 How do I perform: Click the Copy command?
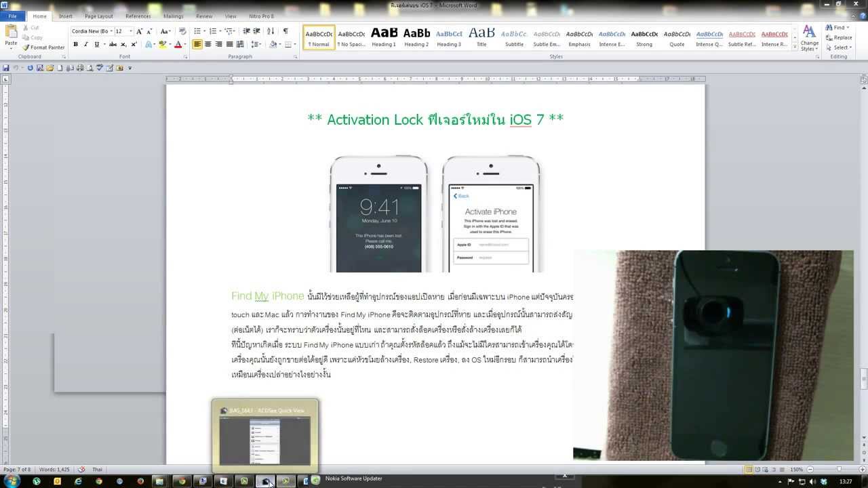coord(32,37)
